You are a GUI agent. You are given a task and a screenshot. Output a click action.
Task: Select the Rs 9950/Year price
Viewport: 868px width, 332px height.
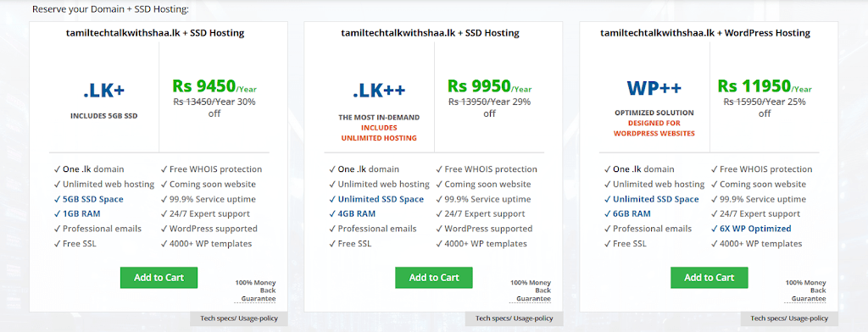click(x=489, y=86)
